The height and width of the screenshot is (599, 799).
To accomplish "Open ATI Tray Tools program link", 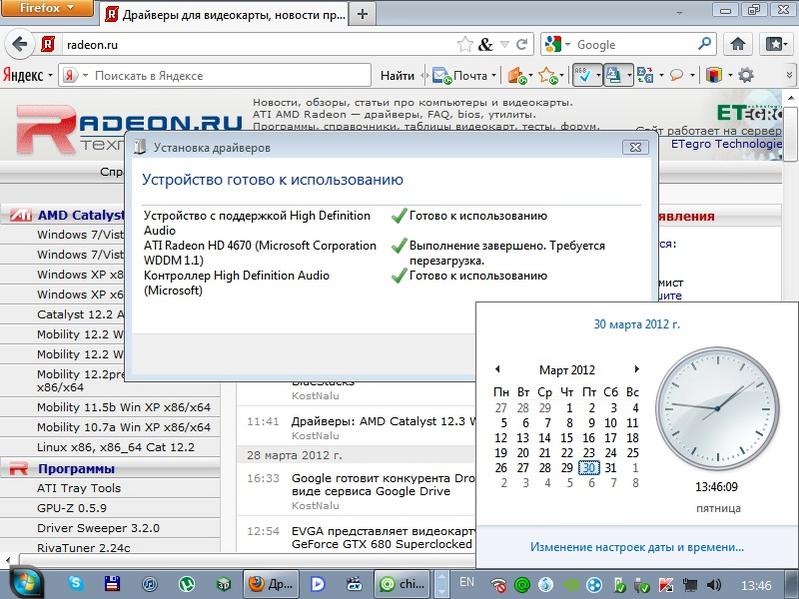I will [x=79, y=488].
